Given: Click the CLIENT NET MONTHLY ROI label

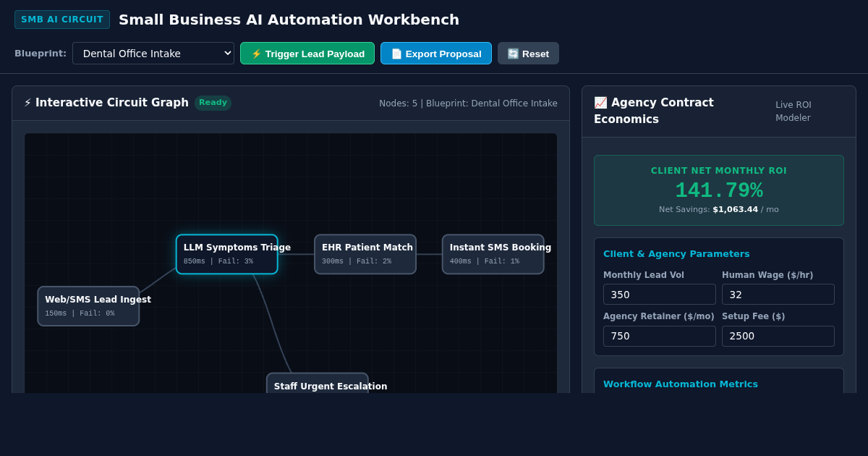Looking at the screenshot, I should point(719,171).
